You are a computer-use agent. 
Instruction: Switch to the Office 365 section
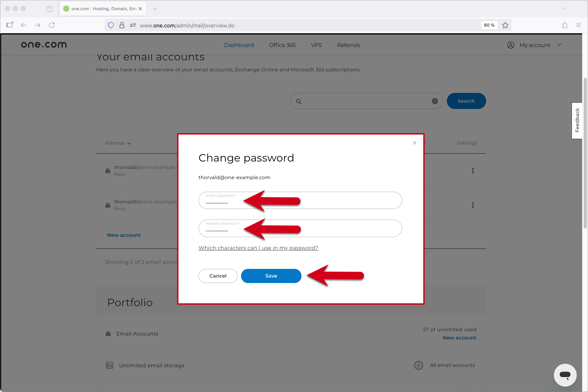pyautogui.click(x=282, y=45)
